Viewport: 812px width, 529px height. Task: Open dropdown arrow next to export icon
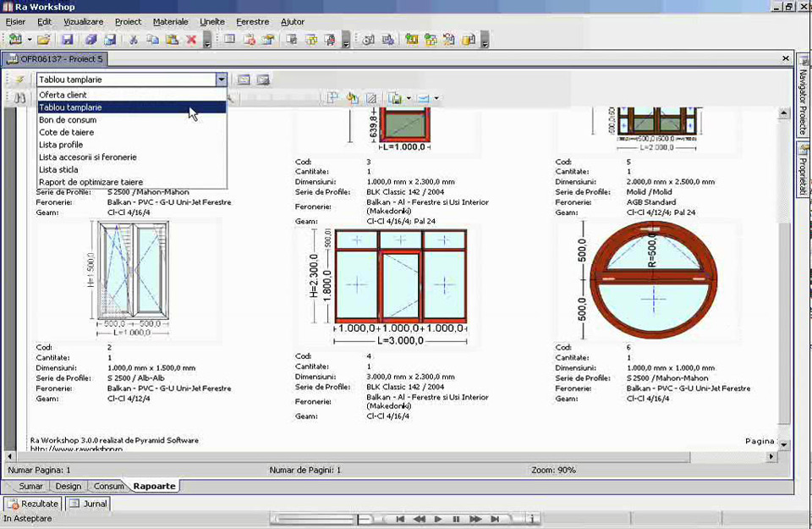click(x=409, y=98)
